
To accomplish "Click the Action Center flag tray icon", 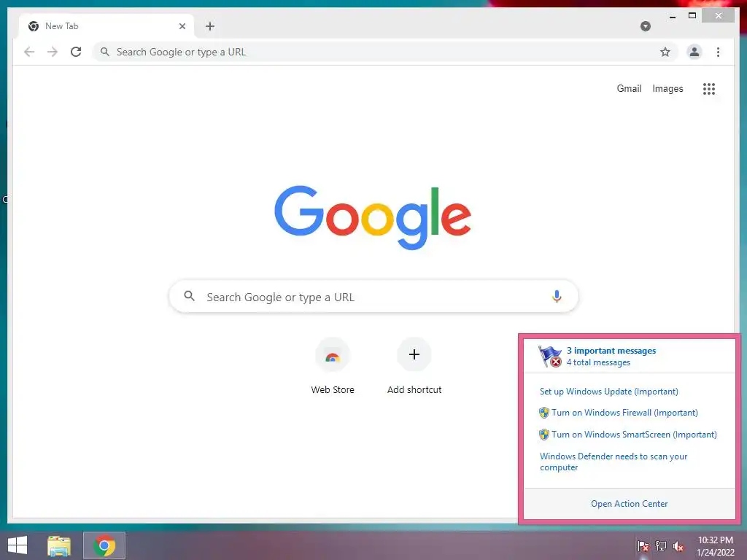I will click(643, 546).
